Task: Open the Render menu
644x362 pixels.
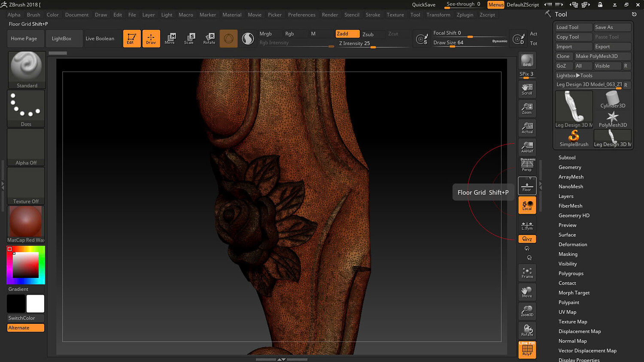Action: click(x=330, y=15)
